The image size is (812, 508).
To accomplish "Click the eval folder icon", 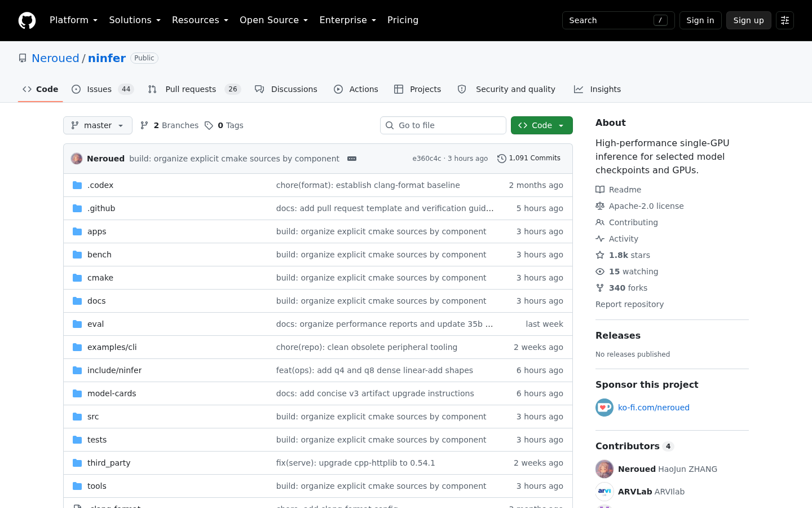I will pyautogui.click(x=77, y=324).
